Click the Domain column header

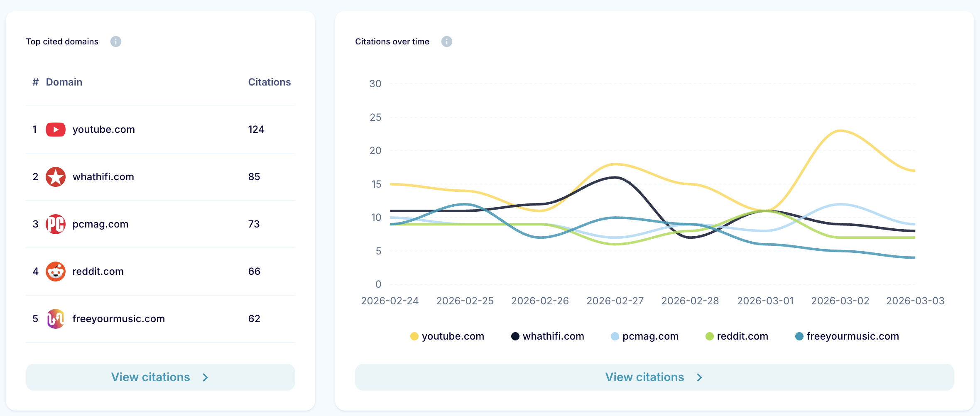pyautogui.click(x=64, y=82)
